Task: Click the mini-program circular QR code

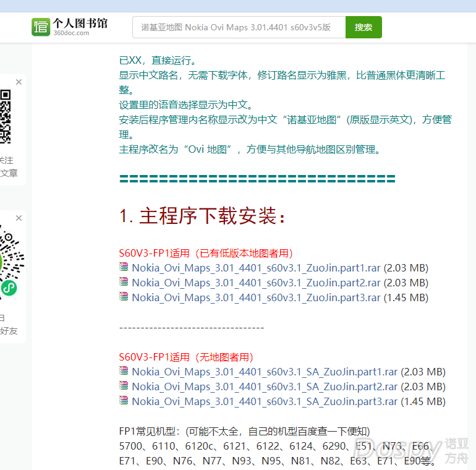Action: coord(12,263)
